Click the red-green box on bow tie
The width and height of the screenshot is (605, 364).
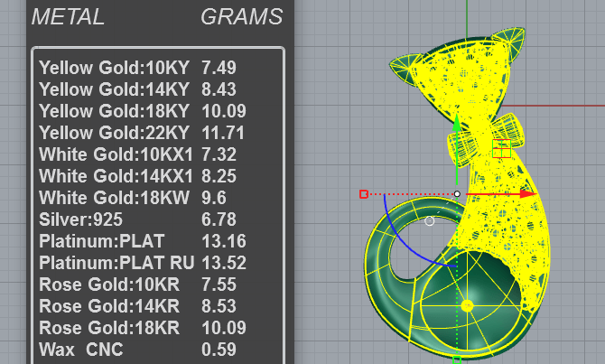501,149
